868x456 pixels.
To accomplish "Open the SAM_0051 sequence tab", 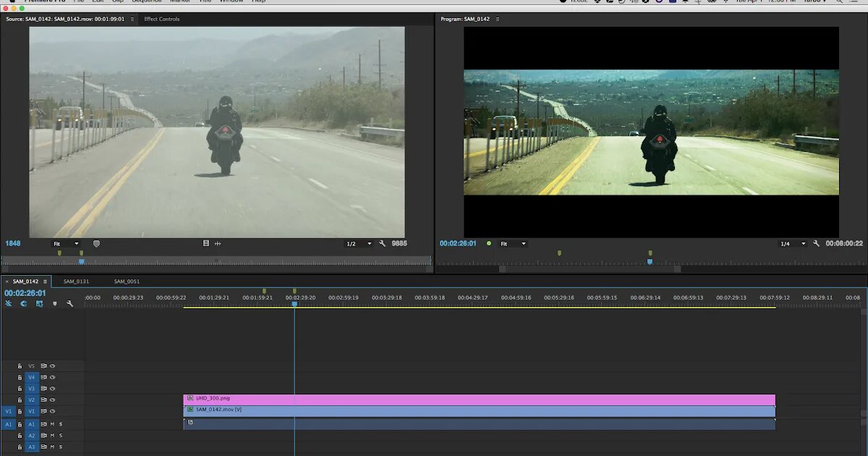I will pyautogui.click(x=127, y=282).
